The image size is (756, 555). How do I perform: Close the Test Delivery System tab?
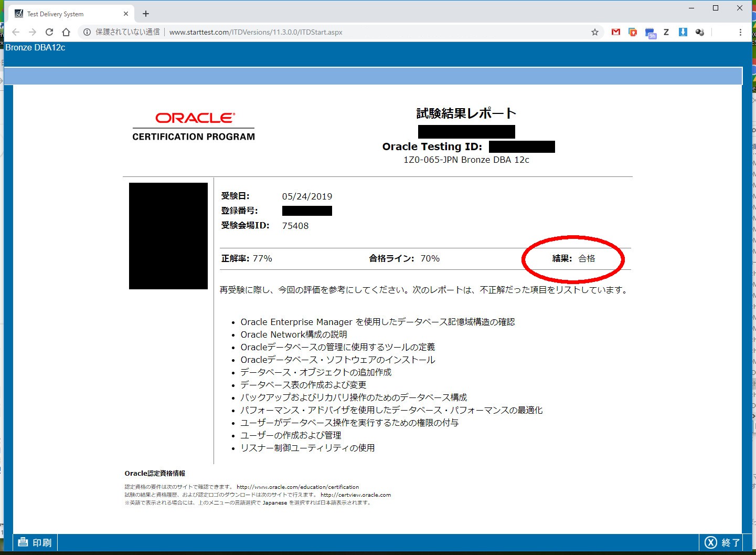(126, 14)
